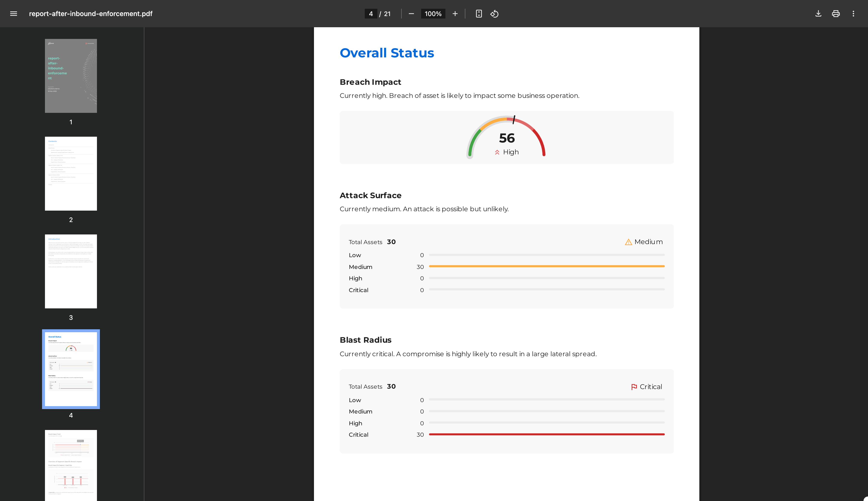Open the more actions three-dot menu
Viewport: 868px width, 501px height.
(853, 14)
